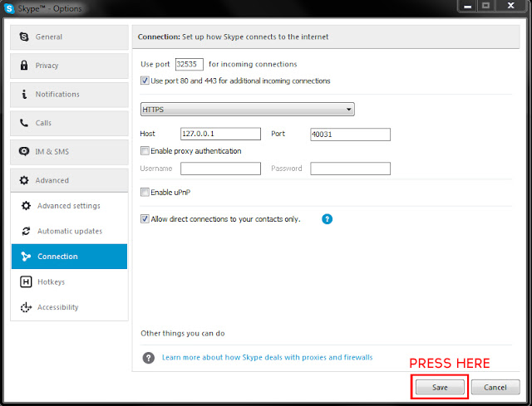Select Advanced settings submenu item
The width and height of the screenshot is (532, 406).
69,206
